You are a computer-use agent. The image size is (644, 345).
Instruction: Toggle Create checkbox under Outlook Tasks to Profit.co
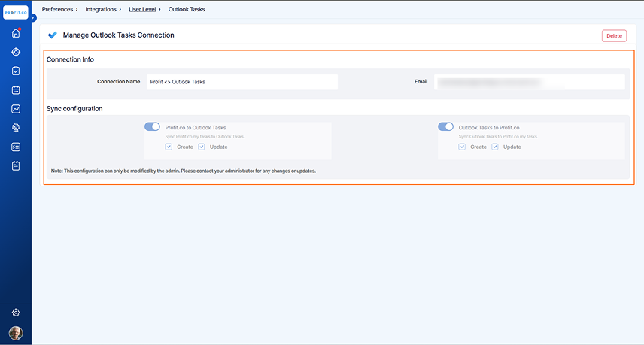(x=462, y=147)
